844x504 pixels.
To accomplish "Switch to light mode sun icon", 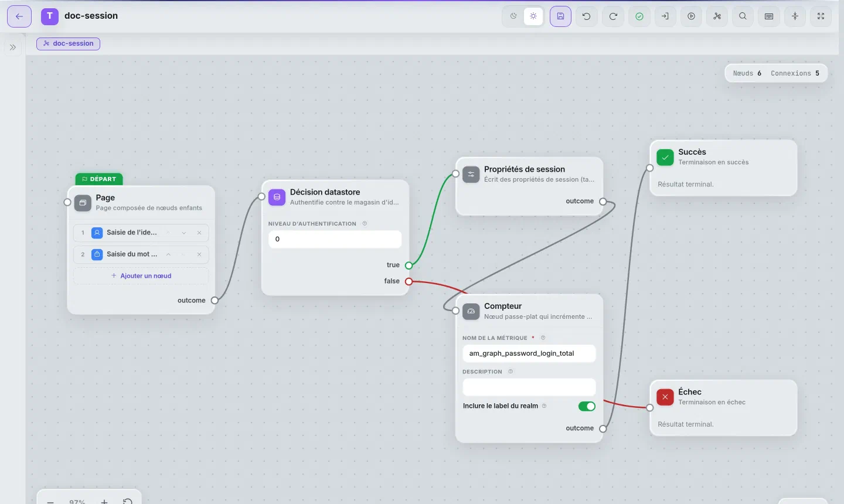I will (533, 16).
